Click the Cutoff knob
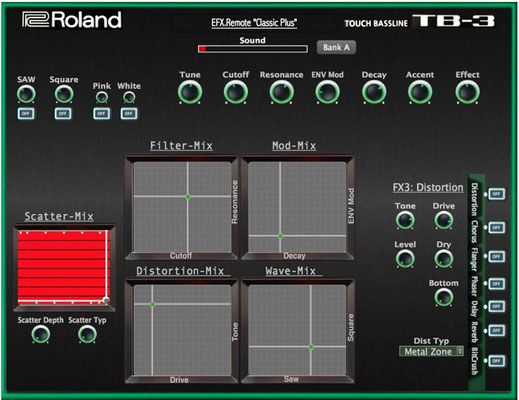The height and width of the screenshot is (400, 519). [x=236, y=92]
